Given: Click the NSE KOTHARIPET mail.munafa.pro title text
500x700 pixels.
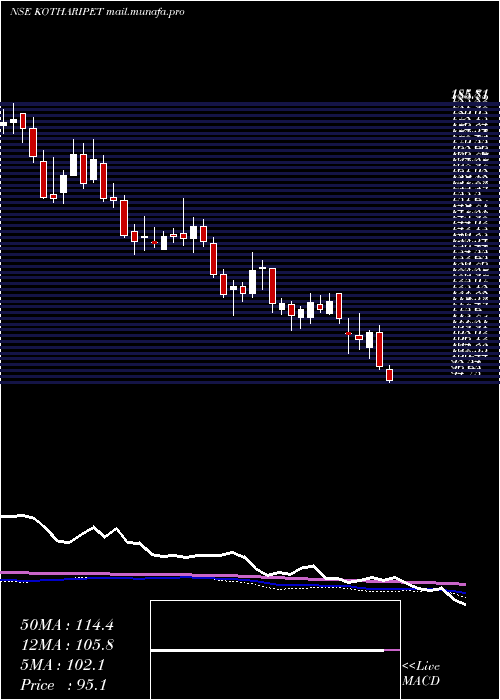Looking at the screenshot, I should [97, 12].
